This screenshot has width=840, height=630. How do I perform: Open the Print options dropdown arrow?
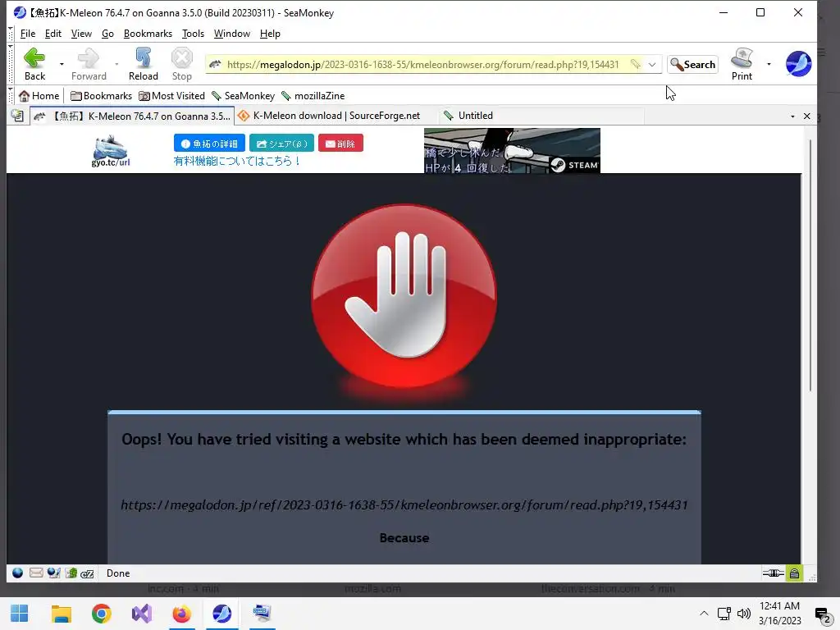pyautogui.click(x=769, y=64)
